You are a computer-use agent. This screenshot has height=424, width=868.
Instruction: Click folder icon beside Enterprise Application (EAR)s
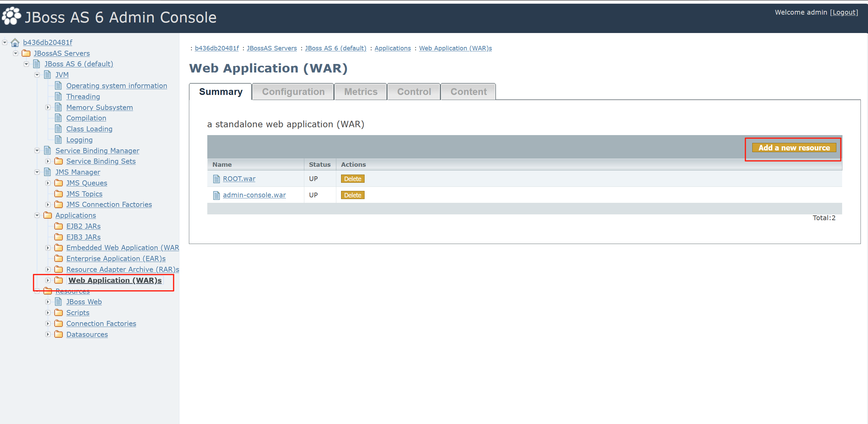pyautogui.click(x=59, y=258)
